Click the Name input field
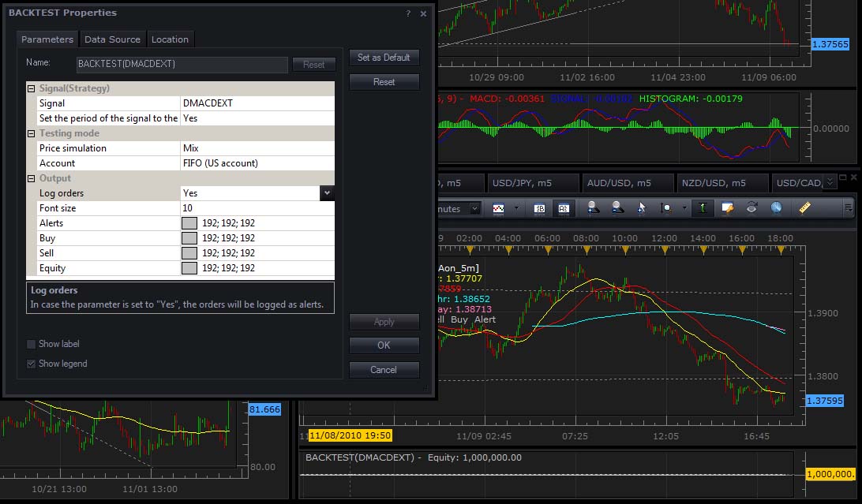862x504 pixels. pyautogui.click(x=182, y=64)
